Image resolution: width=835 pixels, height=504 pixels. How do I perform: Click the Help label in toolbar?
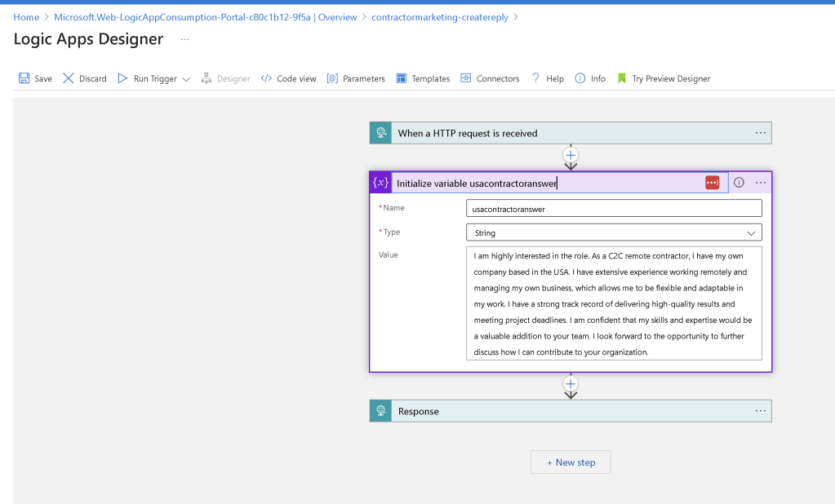pyautogui.click(x=555, y=79)
